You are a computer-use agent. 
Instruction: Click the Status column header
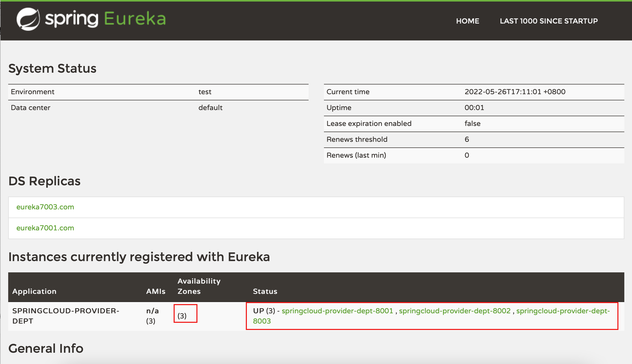pos(265,291)
